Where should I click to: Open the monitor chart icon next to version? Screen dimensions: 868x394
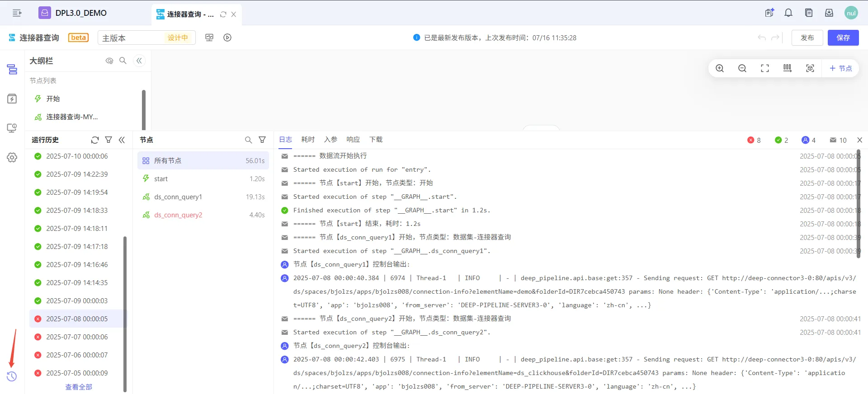point(209,38)
